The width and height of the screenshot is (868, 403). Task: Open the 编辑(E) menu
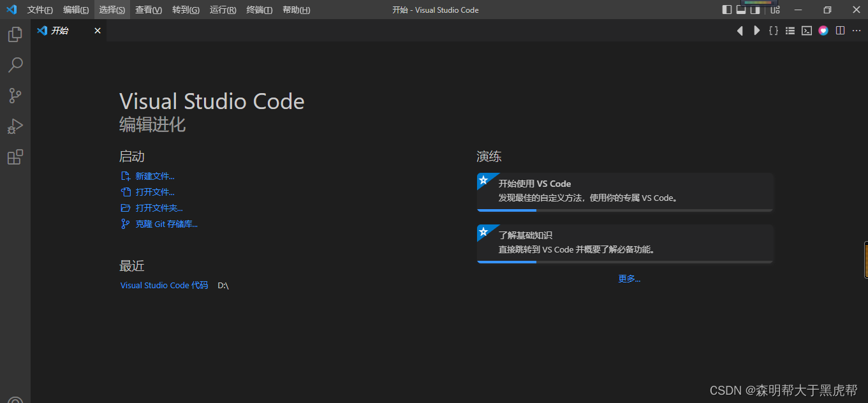pyautogui.click(x=76, y=10)
